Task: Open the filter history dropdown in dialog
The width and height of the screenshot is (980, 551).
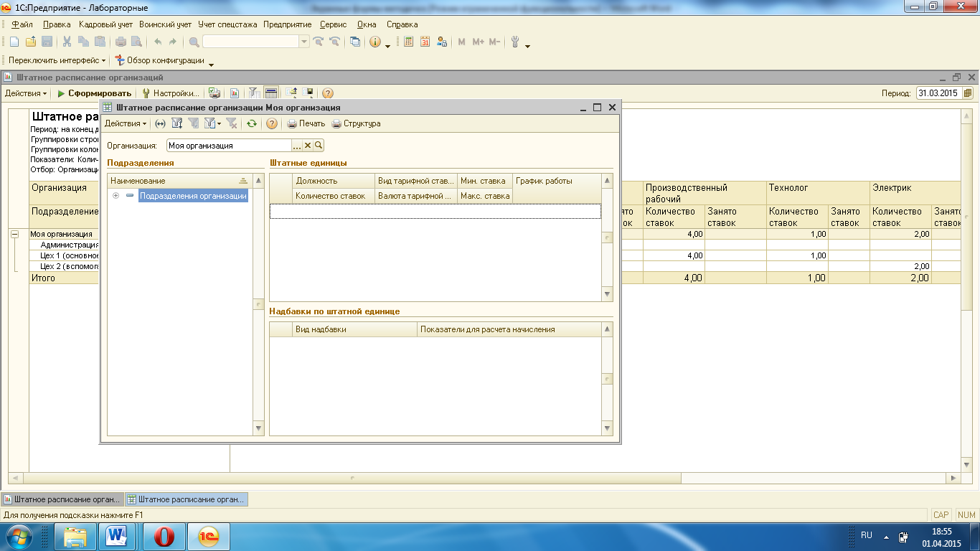Action: (x=212, y=123)
